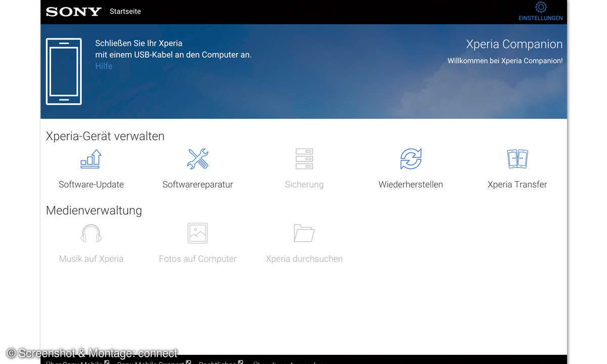Click the Software-Update chart arrow icon
Viewport: 607px width, 364px height.
tap(91, 159)
